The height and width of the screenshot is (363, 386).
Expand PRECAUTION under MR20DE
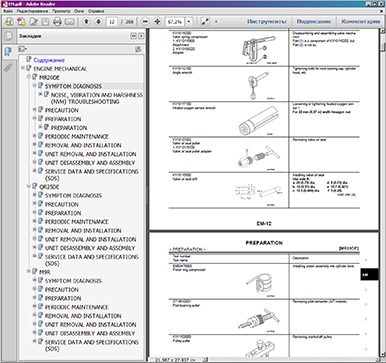point(34,109)
